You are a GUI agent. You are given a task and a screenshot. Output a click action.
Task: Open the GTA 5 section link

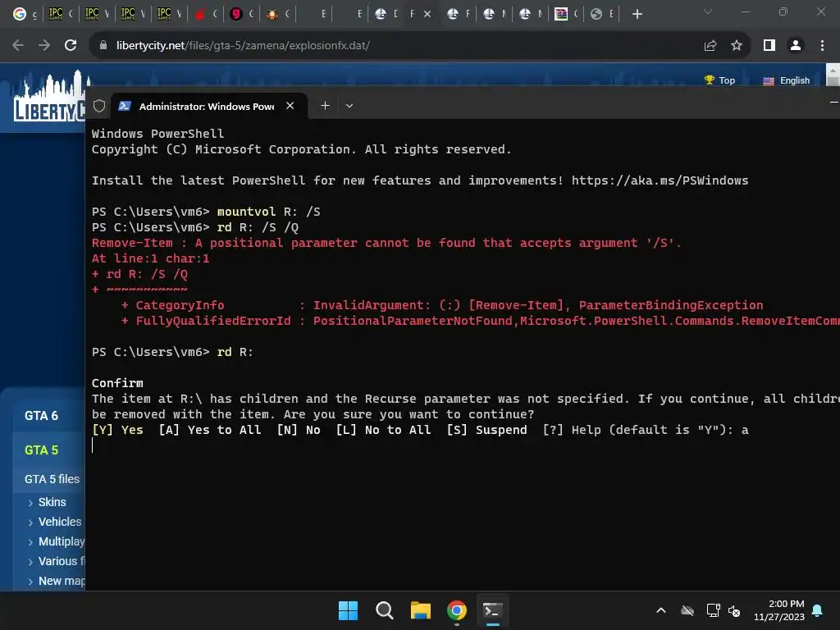pos(41,450)
